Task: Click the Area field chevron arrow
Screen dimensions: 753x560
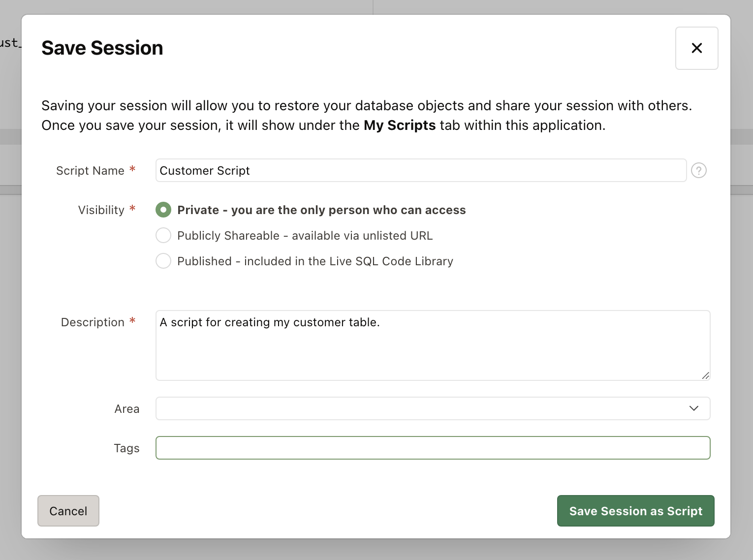Action: [x=694, y=408]
